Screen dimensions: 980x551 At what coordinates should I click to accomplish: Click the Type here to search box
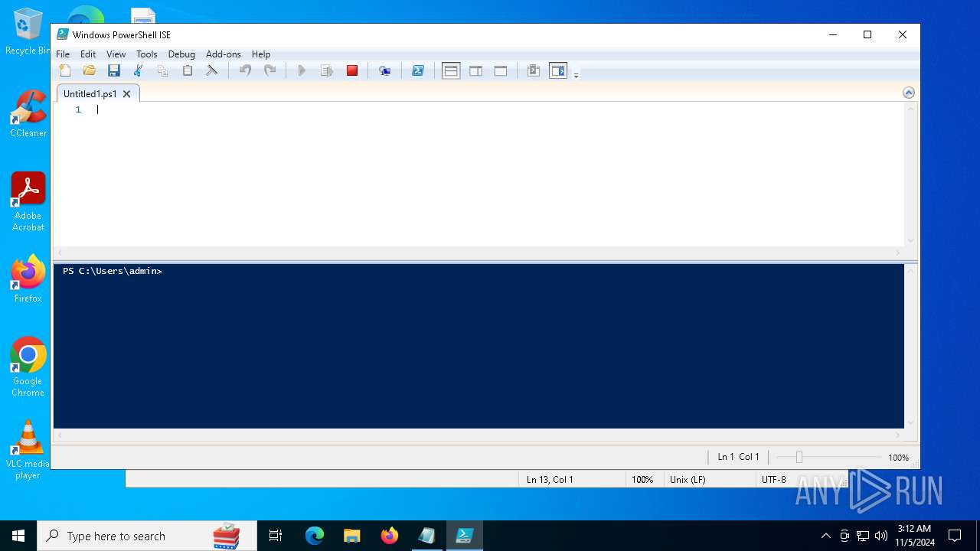pos(147,536)
